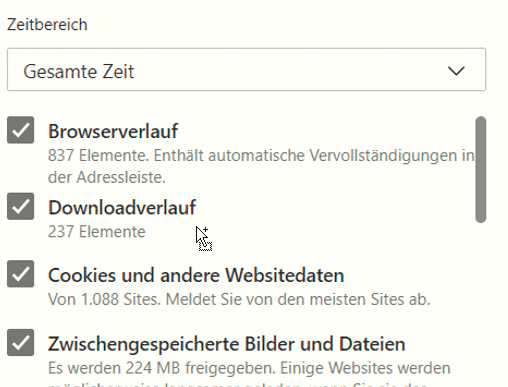Click the vertical scrollbar thumb of the list

(481, 169)
